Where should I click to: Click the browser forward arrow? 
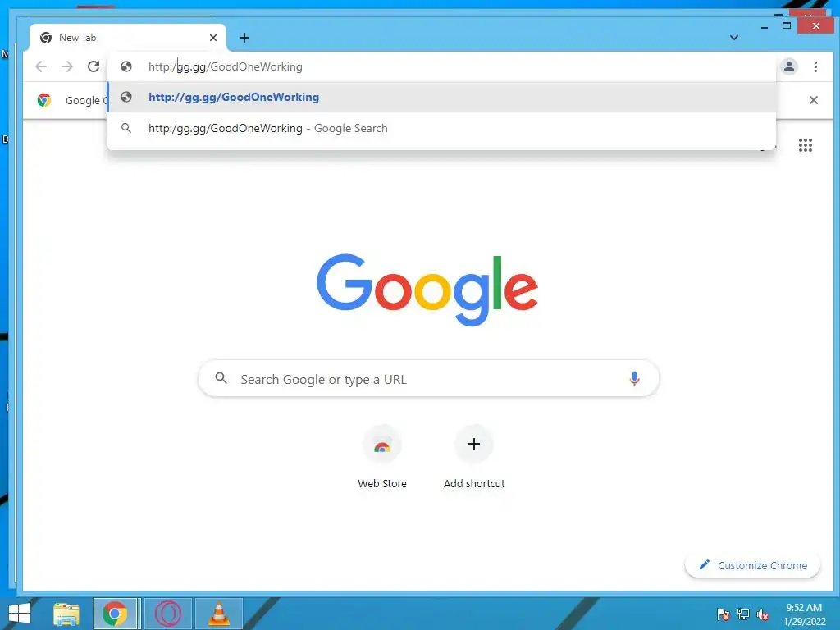click(67, 66)
